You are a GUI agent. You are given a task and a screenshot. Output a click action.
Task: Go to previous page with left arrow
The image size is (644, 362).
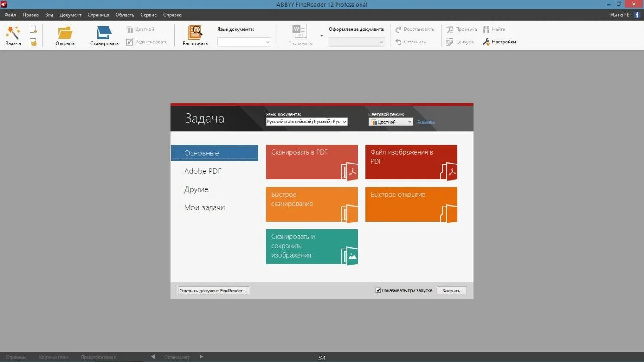point(153,357)
